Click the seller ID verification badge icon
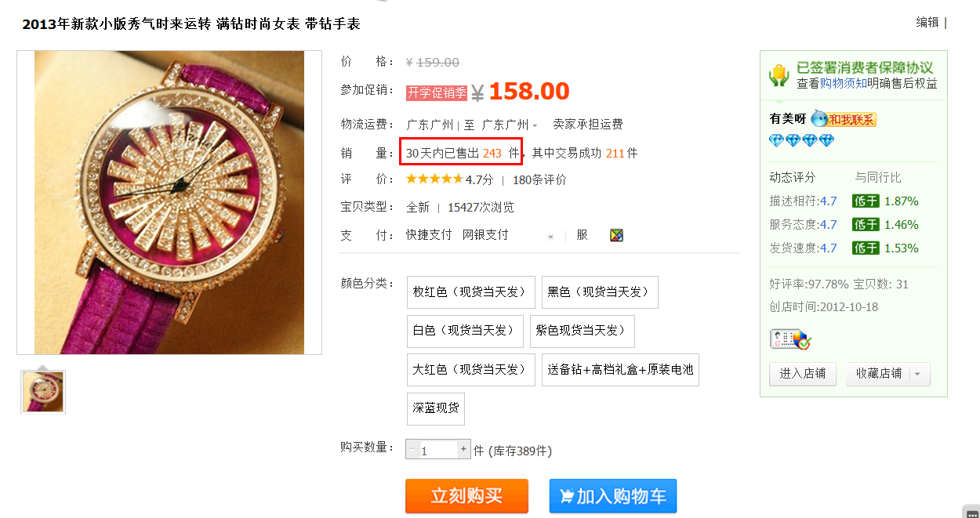The width and height of the screenshot is (980, 518). (789, 339)
